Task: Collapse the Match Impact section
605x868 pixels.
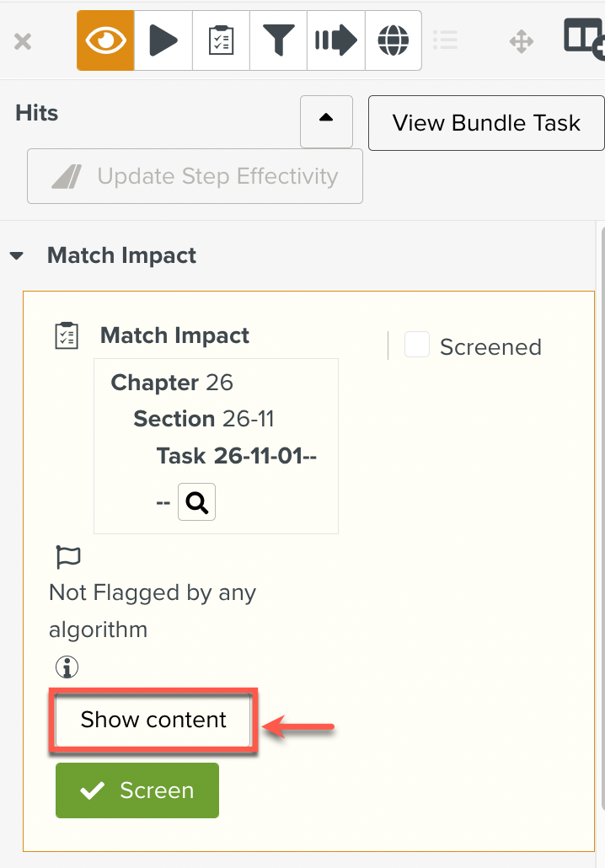Action: 17,255
